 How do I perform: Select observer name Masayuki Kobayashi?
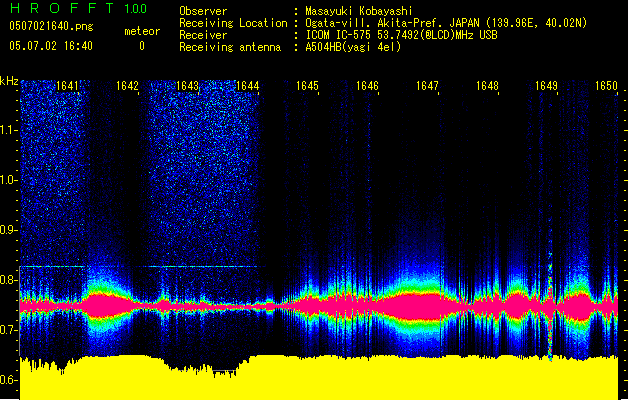pos(359,11)
